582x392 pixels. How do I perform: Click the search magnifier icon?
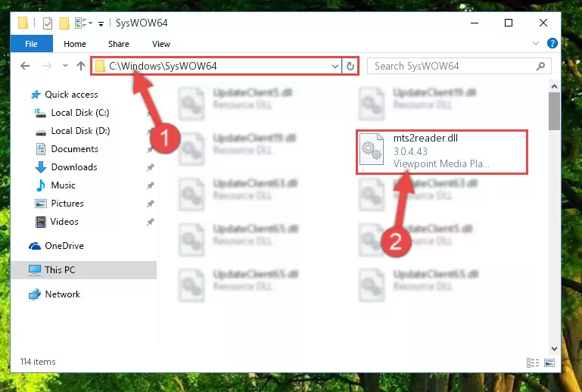(541, 66)
